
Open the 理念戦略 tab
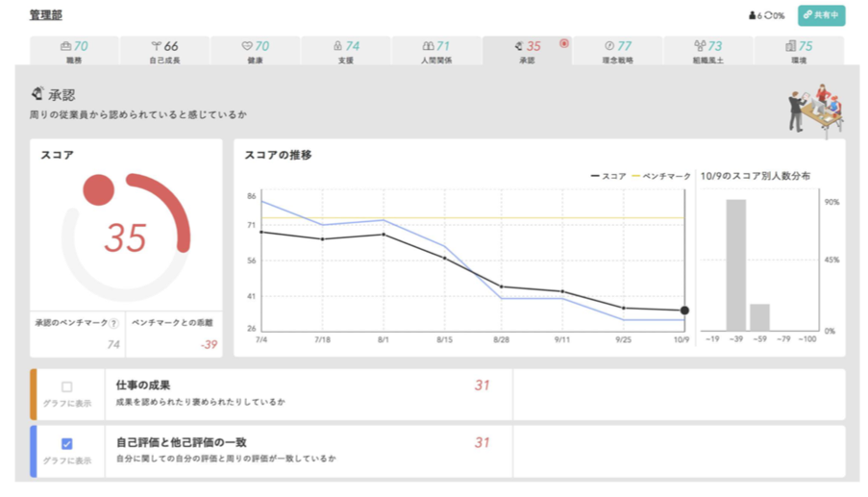pyautogui.click(x=617, y=51)
